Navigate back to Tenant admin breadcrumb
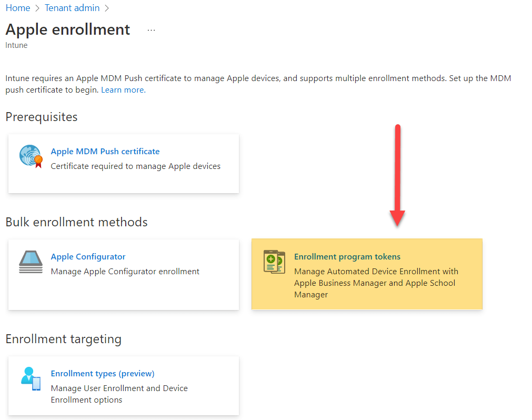This screenshot has height=420, width=532. pos(72,8)
